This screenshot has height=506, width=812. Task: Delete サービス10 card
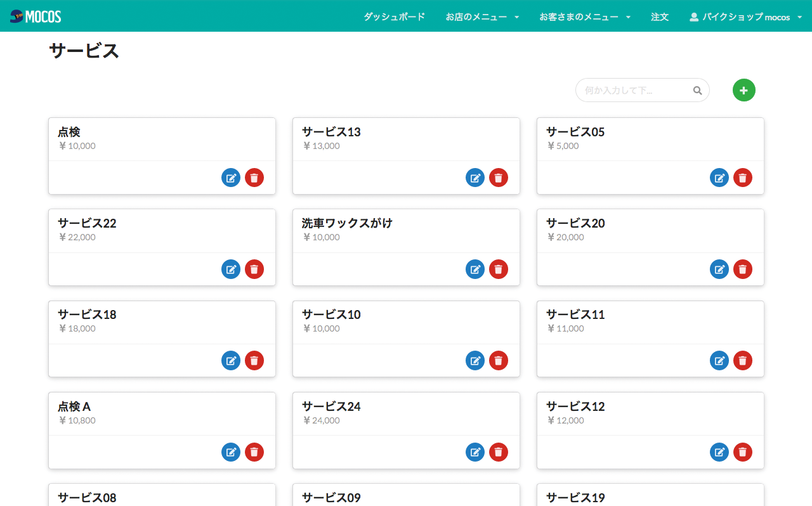pos(499,360)
